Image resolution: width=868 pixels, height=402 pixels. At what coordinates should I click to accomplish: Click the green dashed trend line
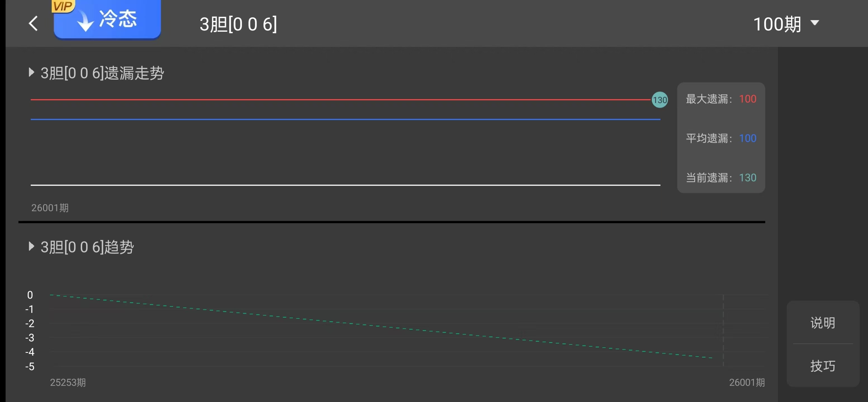[x=371, y=325]
